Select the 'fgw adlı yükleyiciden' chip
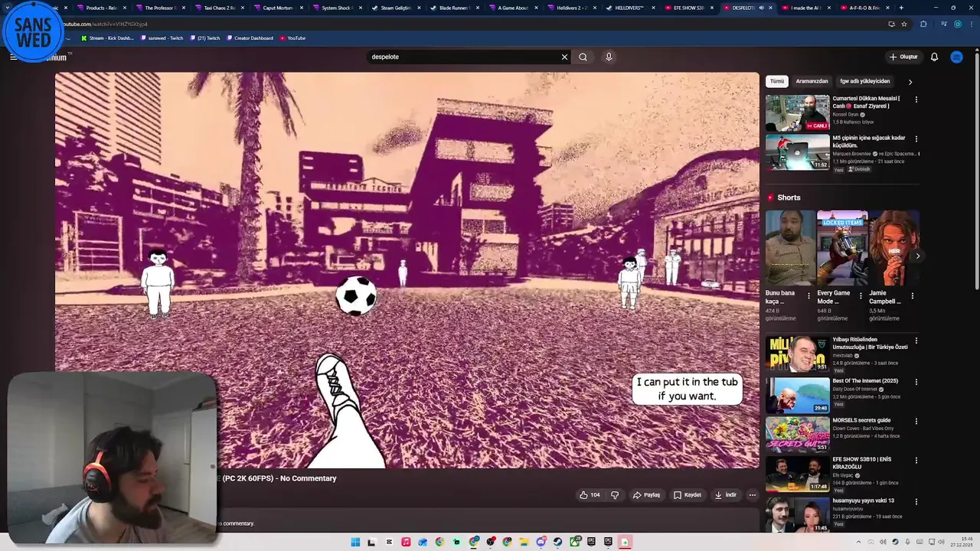Screen dimensions: 980x551 864,81
